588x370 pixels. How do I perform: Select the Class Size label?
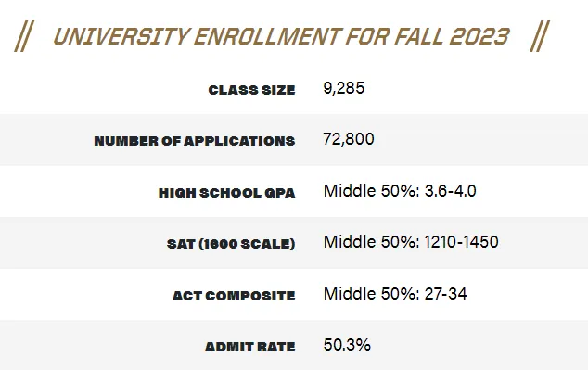point(252,90)
